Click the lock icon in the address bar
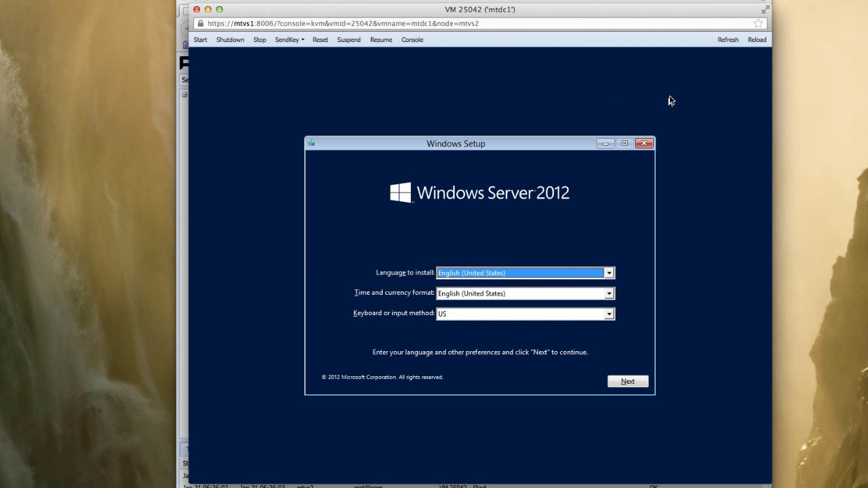This screenshot has height=488, width=868. (201, 23)
